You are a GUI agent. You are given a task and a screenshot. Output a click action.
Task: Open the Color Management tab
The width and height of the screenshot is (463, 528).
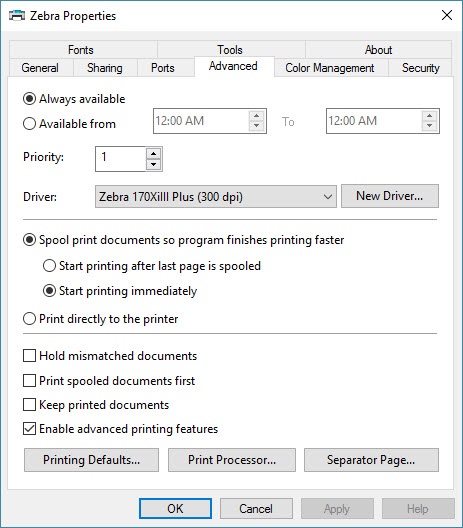coord(330,68)
